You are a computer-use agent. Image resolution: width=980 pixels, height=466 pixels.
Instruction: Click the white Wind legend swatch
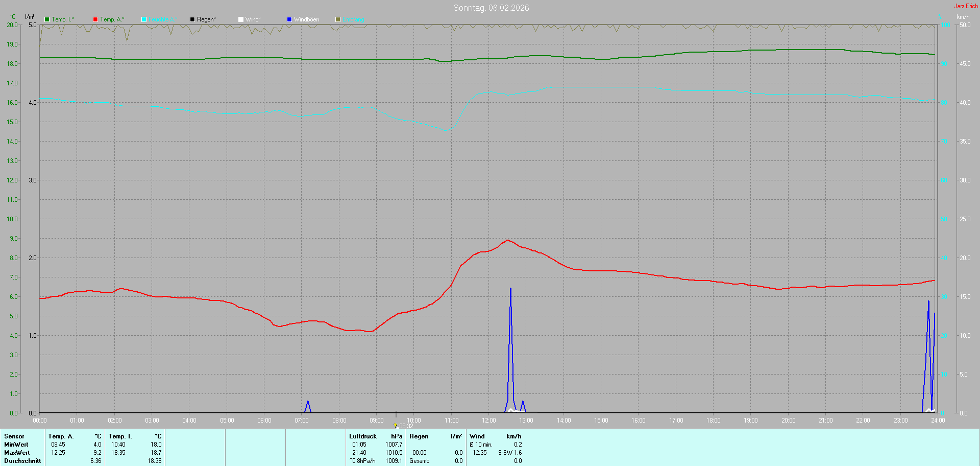pyautogui.click(x=241, y=19)
